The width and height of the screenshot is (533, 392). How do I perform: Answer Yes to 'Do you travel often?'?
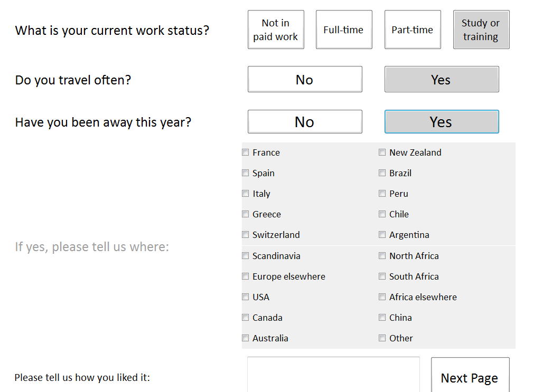[442, 79]
